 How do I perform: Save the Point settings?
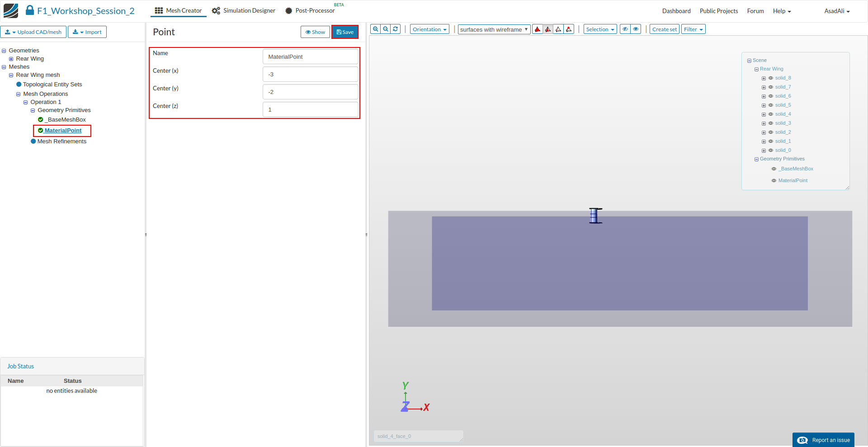coord(345,32)
